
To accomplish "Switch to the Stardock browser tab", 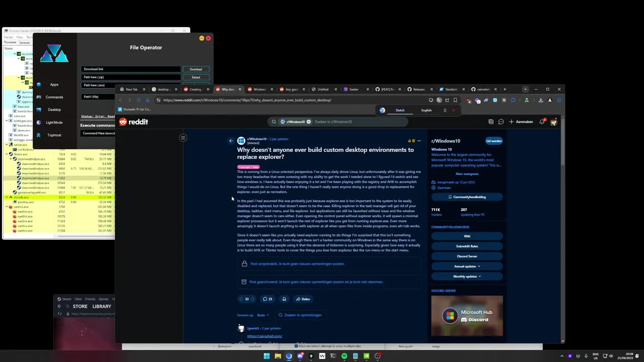I will (451, 89).
